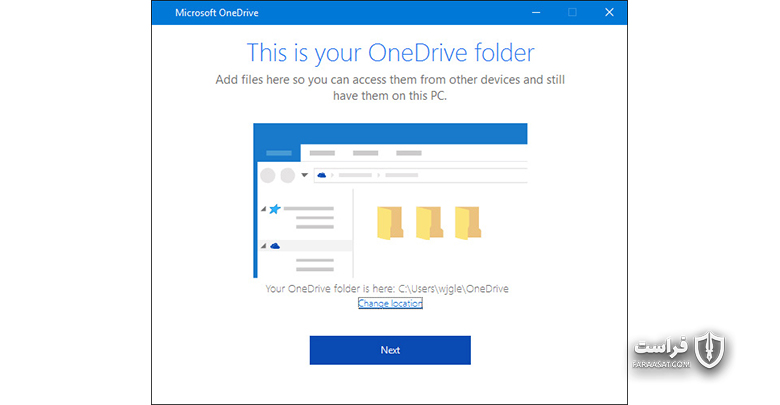
Task: Close the Microsoft OneDrive window
Action: coord(609,12)
